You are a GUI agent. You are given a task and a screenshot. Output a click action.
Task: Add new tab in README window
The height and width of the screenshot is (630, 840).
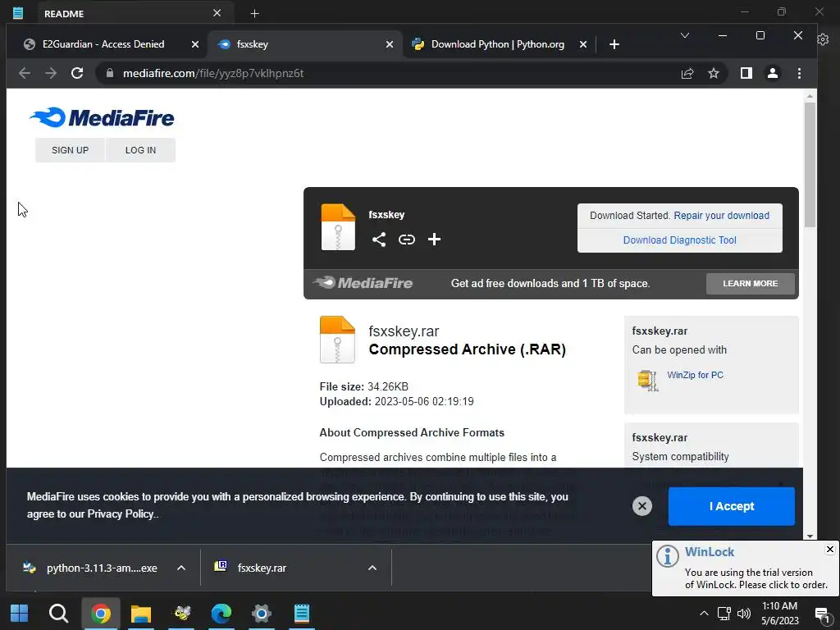tap(255, 13)
